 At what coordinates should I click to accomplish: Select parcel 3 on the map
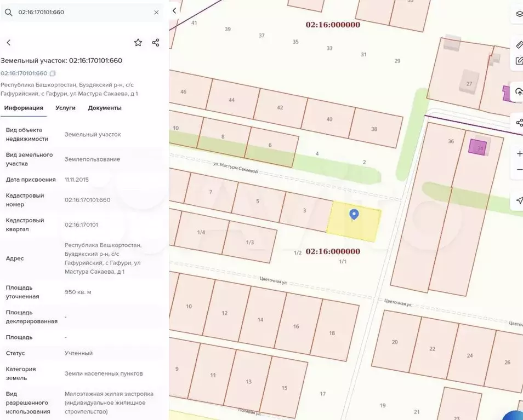(x=305, y=211)
